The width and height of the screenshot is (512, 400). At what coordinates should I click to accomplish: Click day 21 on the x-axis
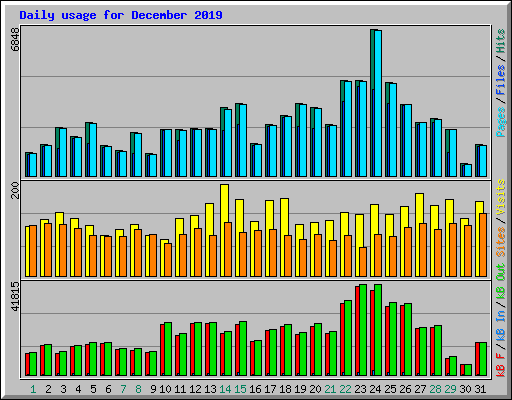(330, 389)
